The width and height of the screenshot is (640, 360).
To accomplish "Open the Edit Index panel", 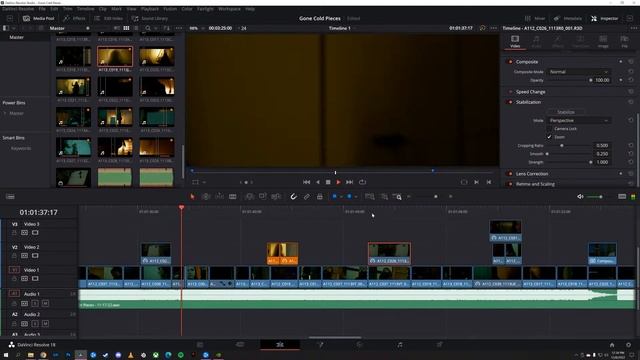I will 108,18.
